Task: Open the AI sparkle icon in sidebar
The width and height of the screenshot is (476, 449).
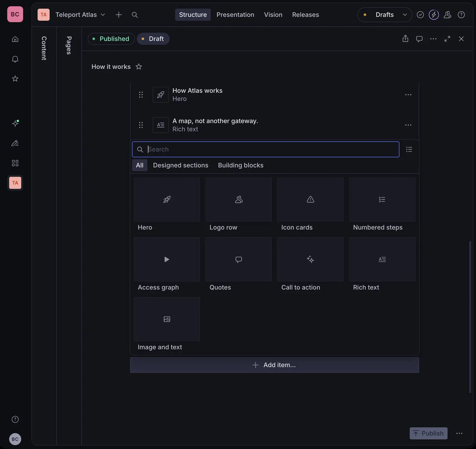Action: 15,123
